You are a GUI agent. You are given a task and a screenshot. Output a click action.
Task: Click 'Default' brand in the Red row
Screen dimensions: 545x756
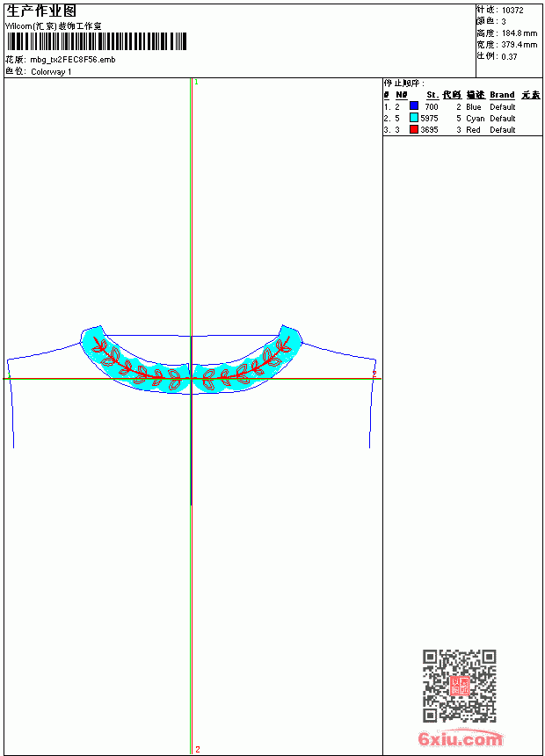click(503, 130)
